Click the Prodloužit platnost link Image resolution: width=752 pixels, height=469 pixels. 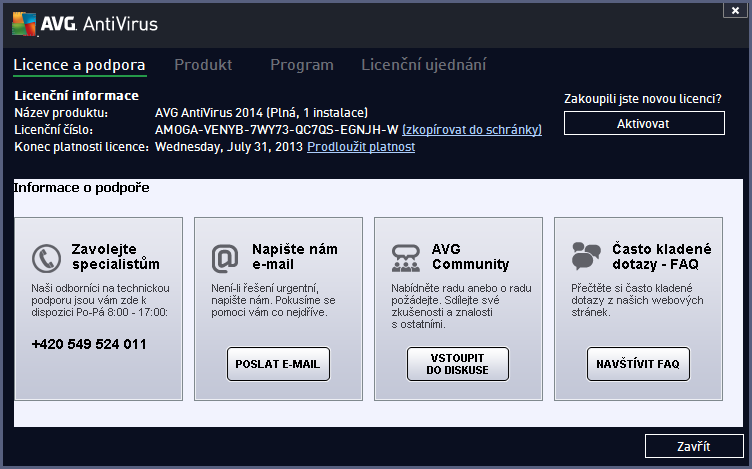click(x=361, y=147)
